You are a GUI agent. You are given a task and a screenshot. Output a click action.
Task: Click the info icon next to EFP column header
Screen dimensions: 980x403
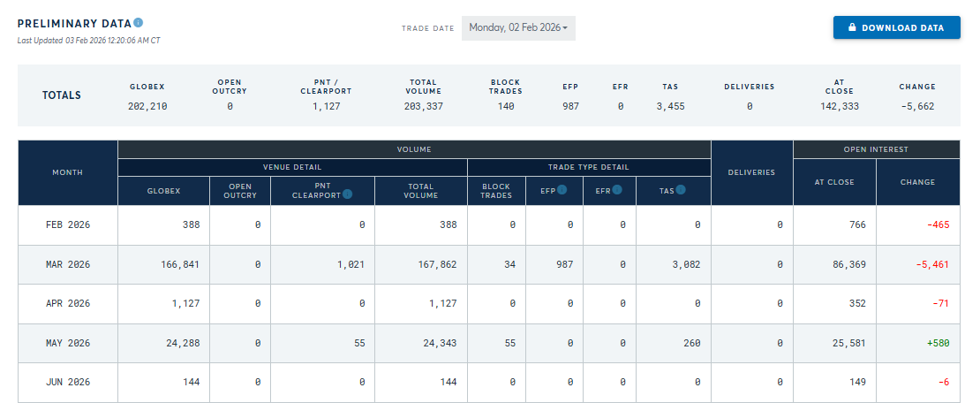[x=562, y=190]
